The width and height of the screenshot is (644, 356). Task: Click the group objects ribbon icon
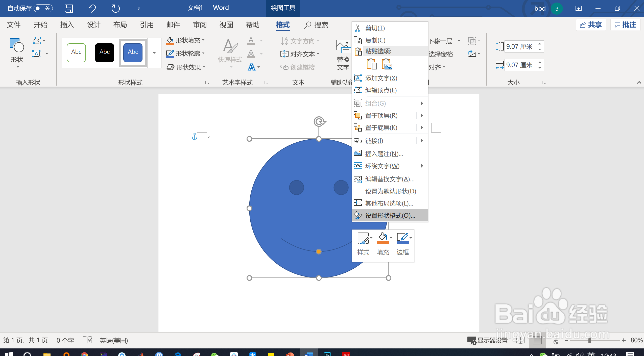coord(471,40)
